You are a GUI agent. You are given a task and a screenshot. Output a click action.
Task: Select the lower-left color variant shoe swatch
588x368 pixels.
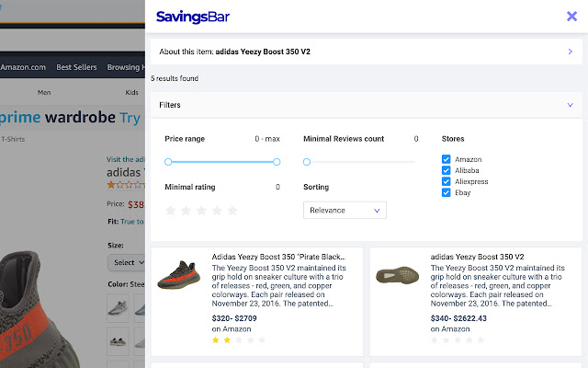pos(118,341)
